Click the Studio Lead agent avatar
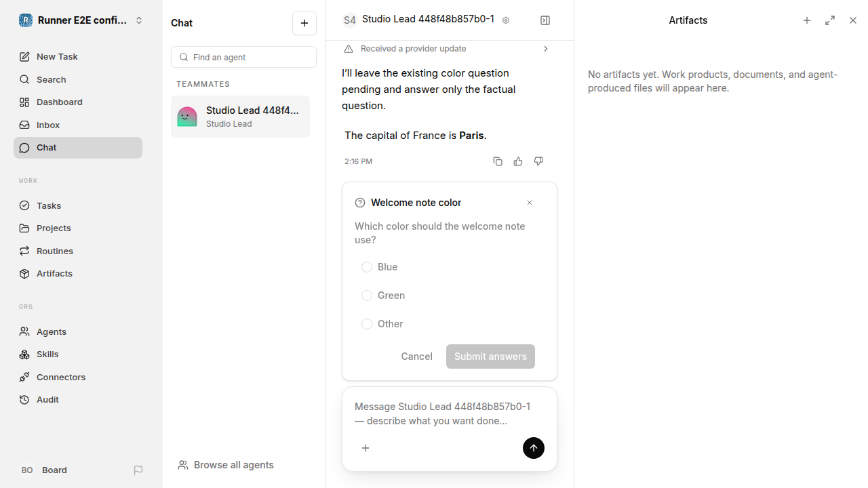Viewport: 868px width, 488px height. [187, 117]
